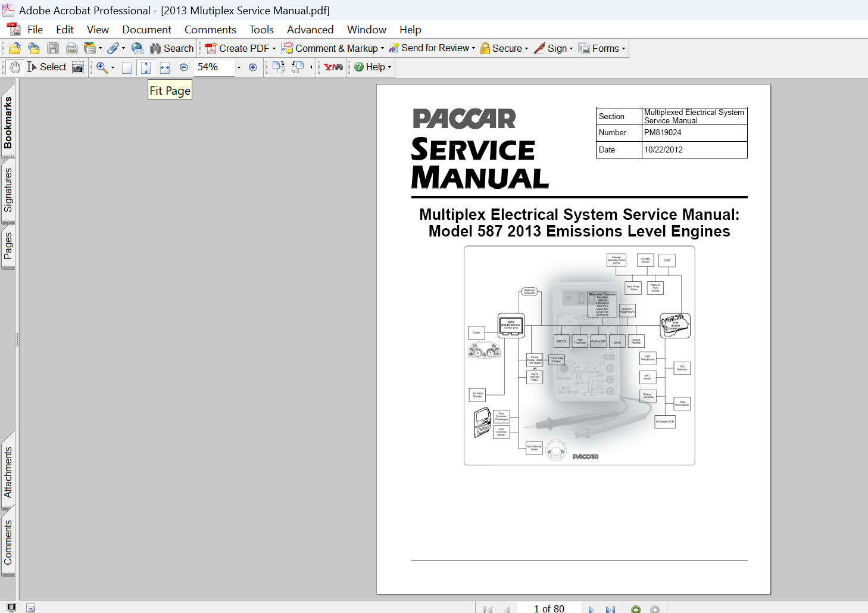Viewport: 868px width, 613px height.
Task: Open the Comments side panel tab
Action: click(8, 542)
